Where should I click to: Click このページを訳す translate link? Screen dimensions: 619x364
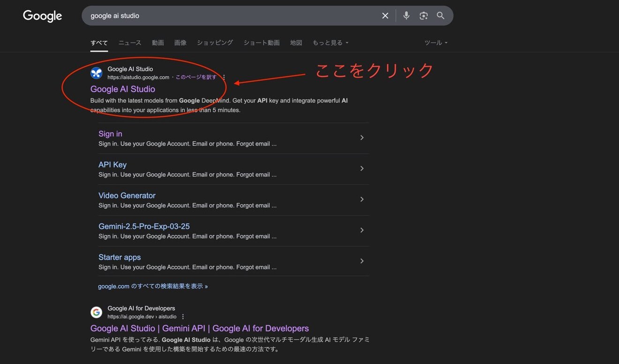click(x=196, y=77)
